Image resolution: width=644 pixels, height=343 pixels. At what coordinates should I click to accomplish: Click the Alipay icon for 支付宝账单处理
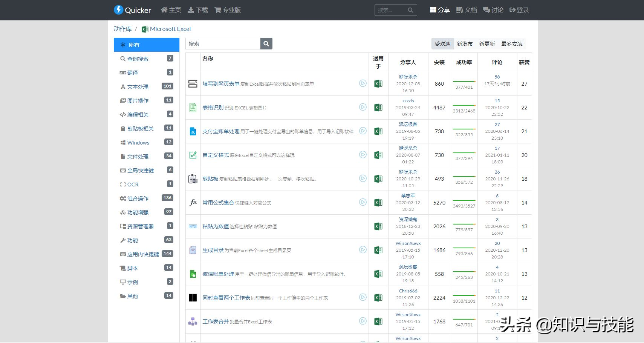(x=193, y=131)
